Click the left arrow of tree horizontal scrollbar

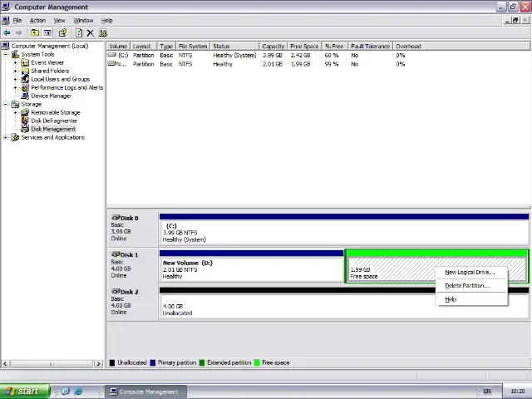[5, 364]
